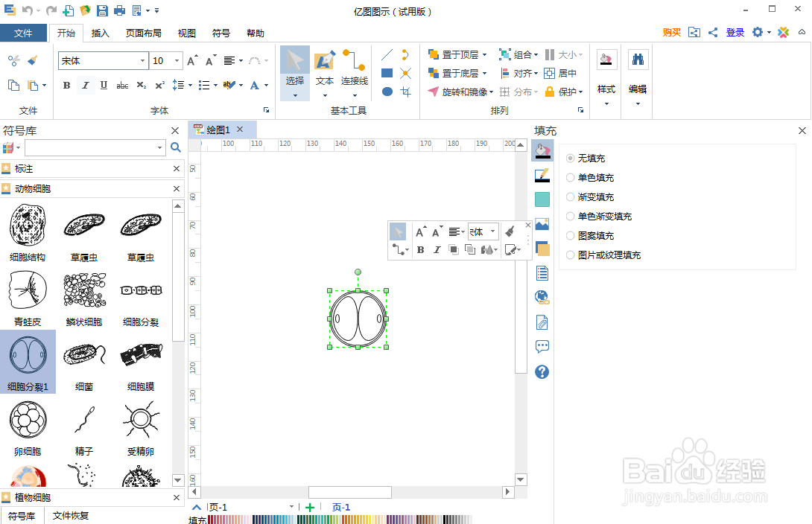The width and height of the screenshot is (812, 524).
Task: Open the comment bubble icon in right sidebar
Action: (542, 346)
